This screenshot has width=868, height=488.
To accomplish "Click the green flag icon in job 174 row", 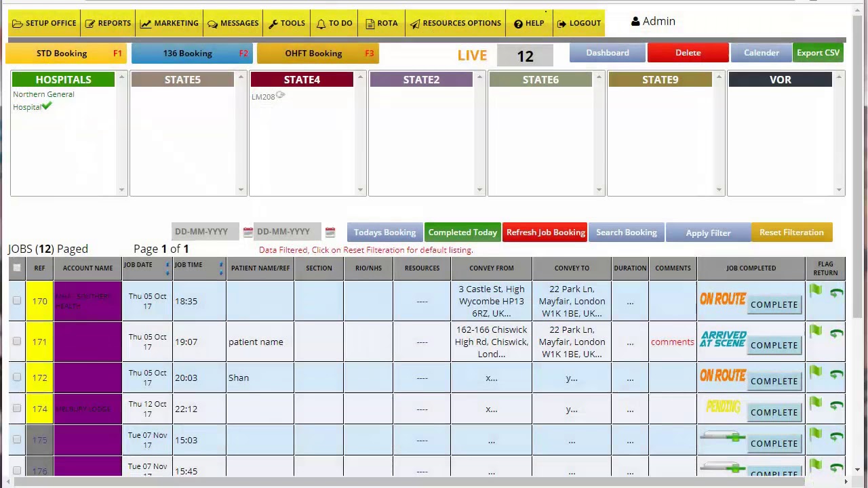I will coord(816,404).
